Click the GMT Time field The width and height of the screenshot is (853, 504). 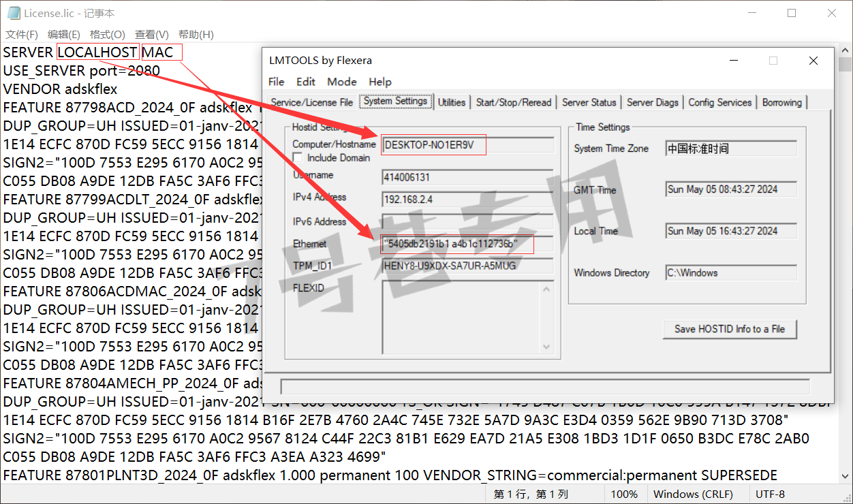pyautogui.click(x=731, y=189)
